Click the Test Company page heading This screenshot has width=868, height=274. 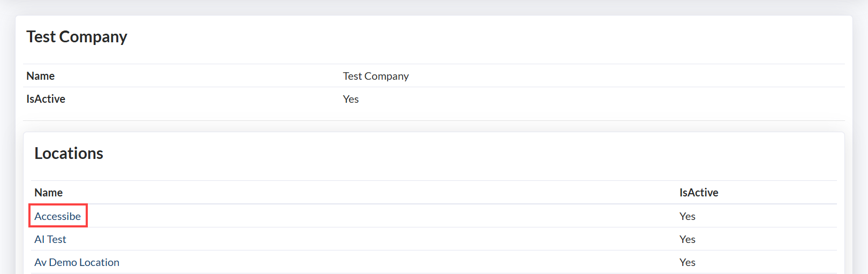(x=77, y=37)
